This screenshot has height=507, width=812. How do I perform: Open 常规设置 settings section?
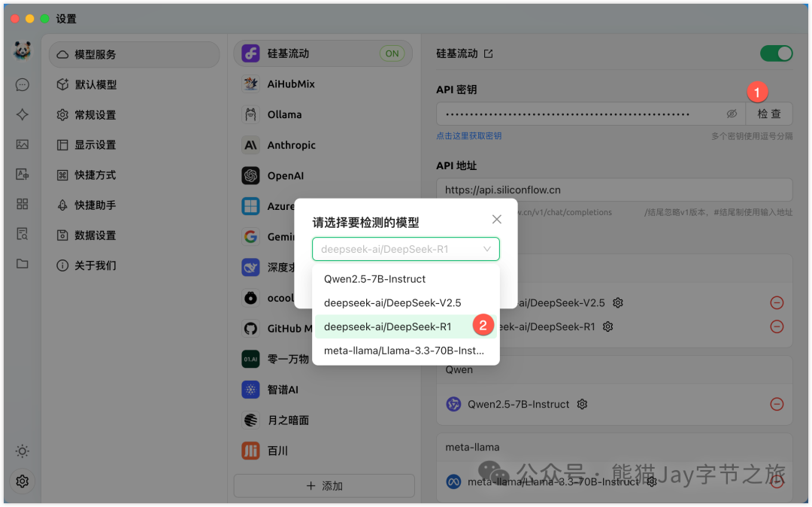point(135,115)
